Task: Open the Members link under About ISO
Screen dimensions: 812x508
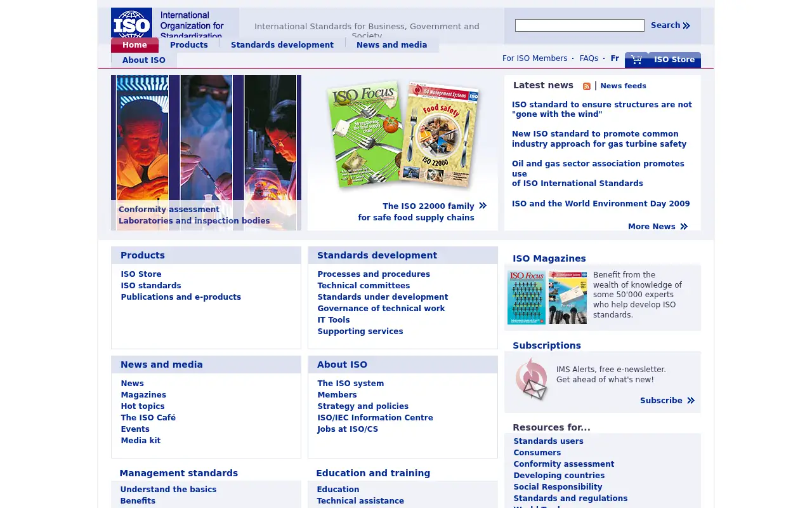Action: point(337,395)
